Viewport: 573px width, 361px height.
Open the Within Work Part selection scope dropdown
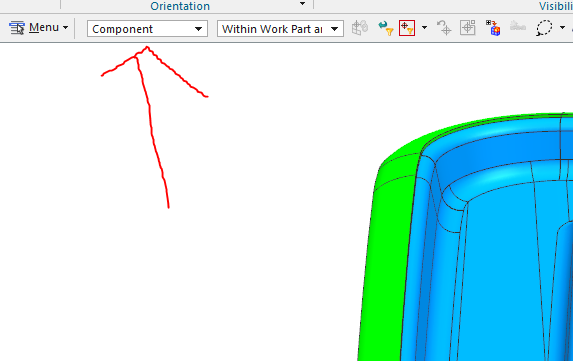pyautogui.click(x=280, y=28)
